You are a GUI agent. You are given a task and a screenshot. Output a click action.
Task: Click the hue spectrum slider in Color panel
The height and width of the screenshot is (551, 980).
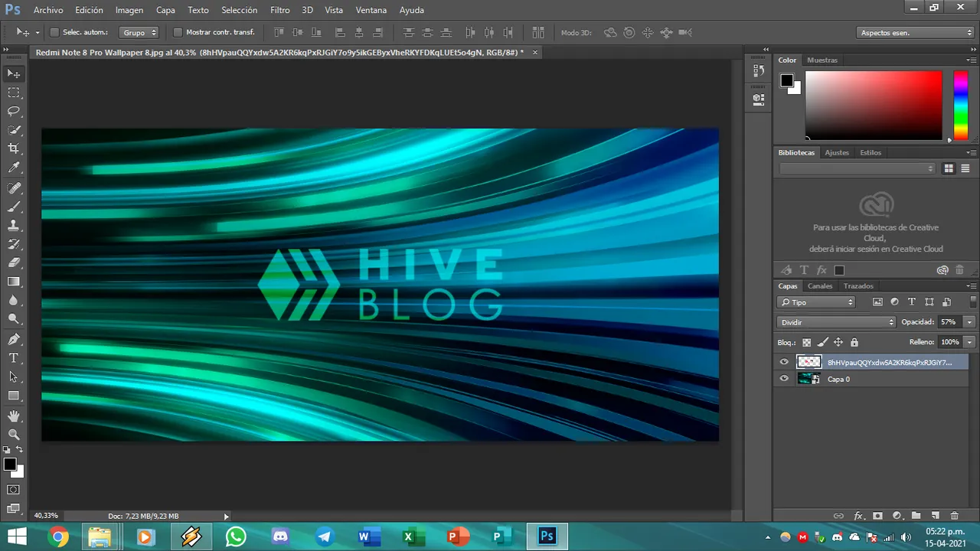[960, 106]
